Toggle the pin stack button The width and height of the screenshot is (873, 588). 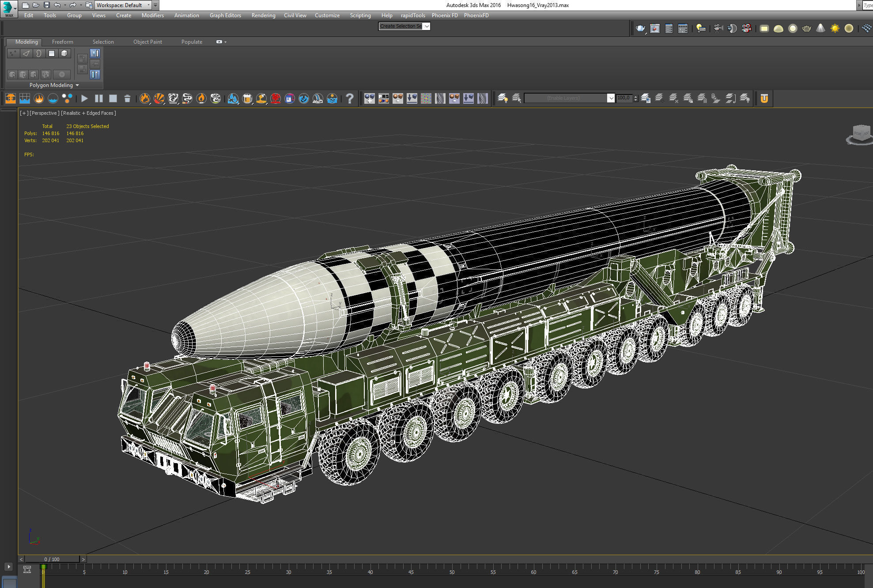pos(95,64)
